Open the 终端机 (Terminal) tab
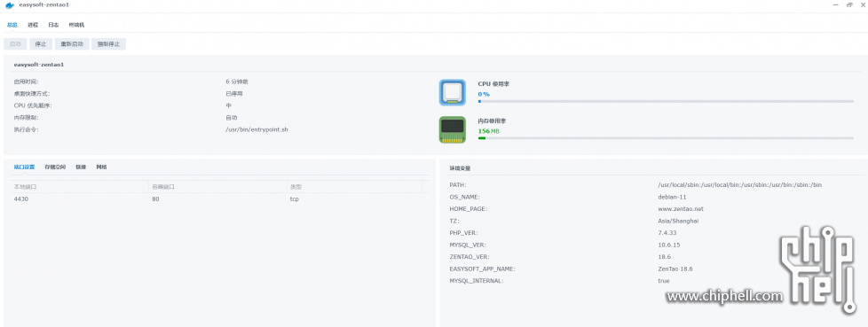868x327 pixels. click(x=76, y=25)
